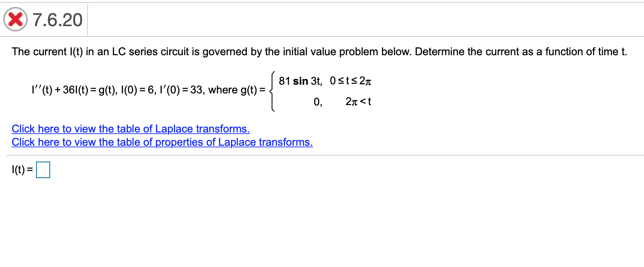Click the curly brace of the piecewise function
The width and height of the screenshot is (644, 267).
273,91
